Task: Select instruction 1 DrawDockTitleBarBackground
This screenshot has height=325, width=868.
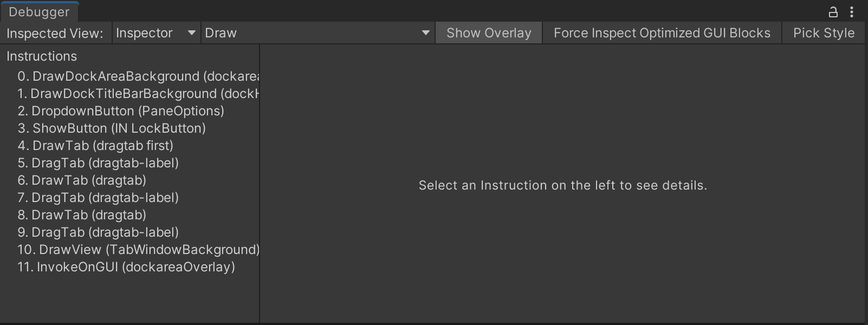Action: click(x=138, y=94)
